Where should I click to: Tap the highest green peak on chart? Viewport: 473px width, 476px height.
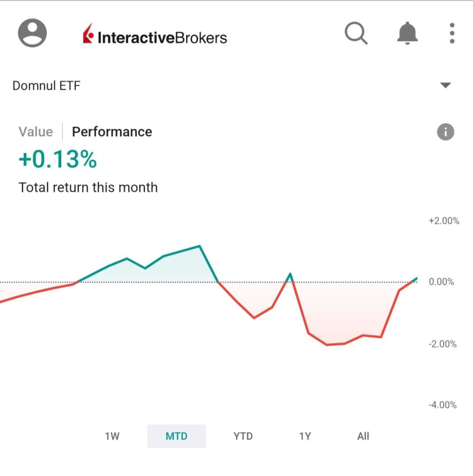pos(199,246)
